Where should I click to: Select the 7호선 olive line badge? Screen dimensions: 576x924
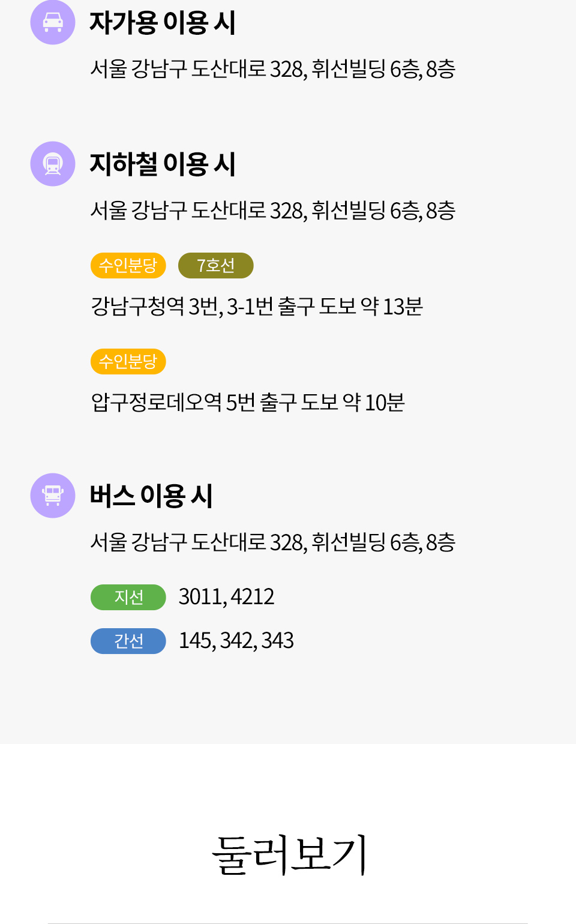pyautogui.click(x=216, y=265)
